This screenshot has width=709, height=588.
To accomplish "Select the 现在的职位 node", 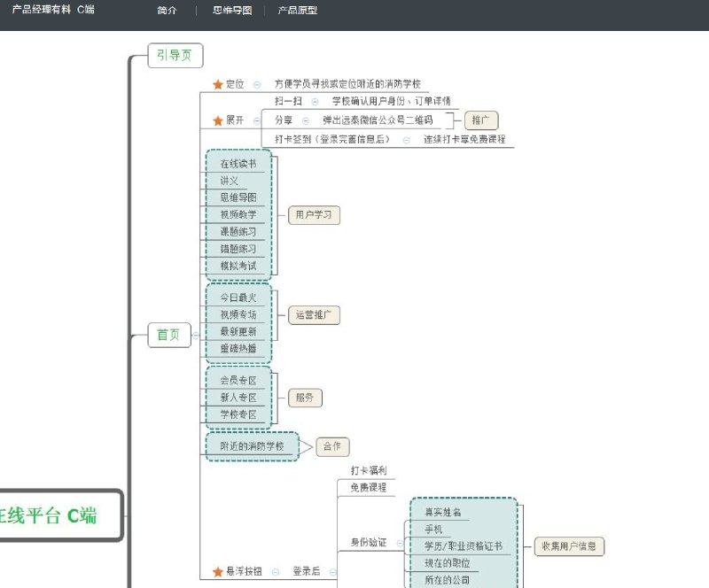I will coord(448,564).
